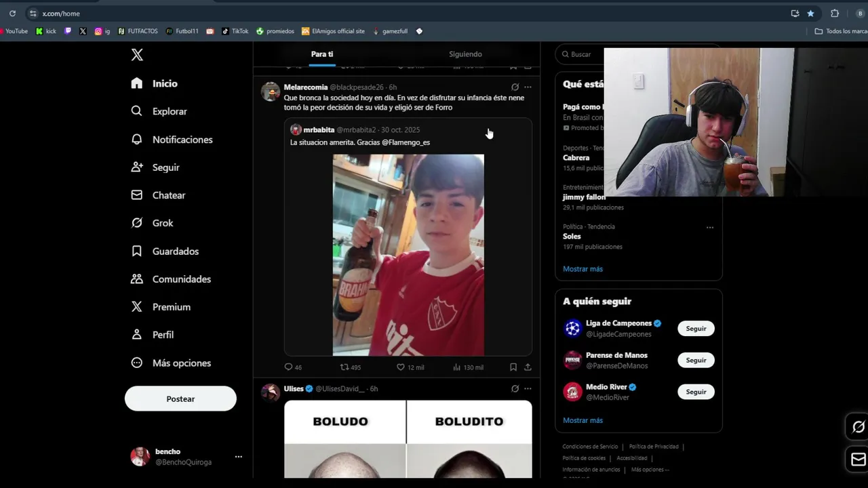This screenshot has height=488, width=868.
Task: Click install app icon in address bar
Action: click(795, 14)
